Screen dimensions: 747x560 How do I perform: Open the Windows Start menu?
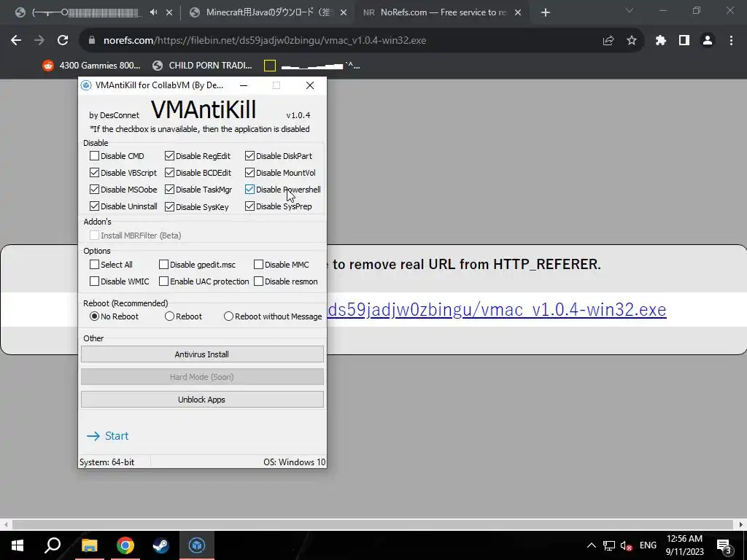tap(18, 545)
